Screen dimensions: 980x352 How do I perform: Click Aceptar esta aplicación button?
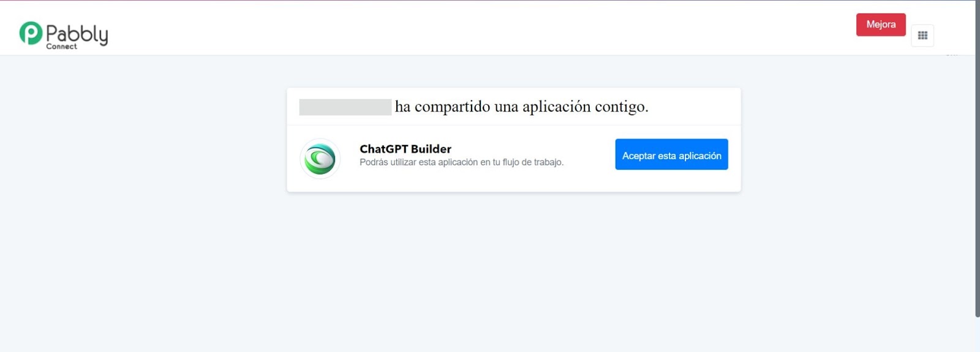(671, 154)
